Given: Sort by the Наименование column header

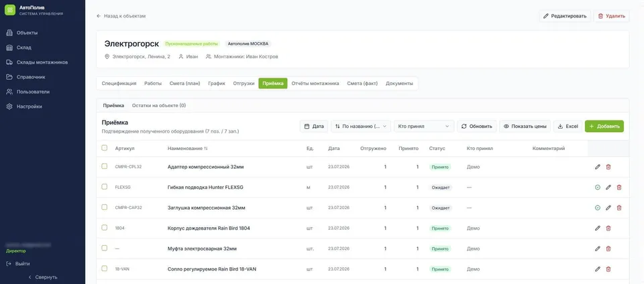Looking at the screenshot, I should point(187,148).
